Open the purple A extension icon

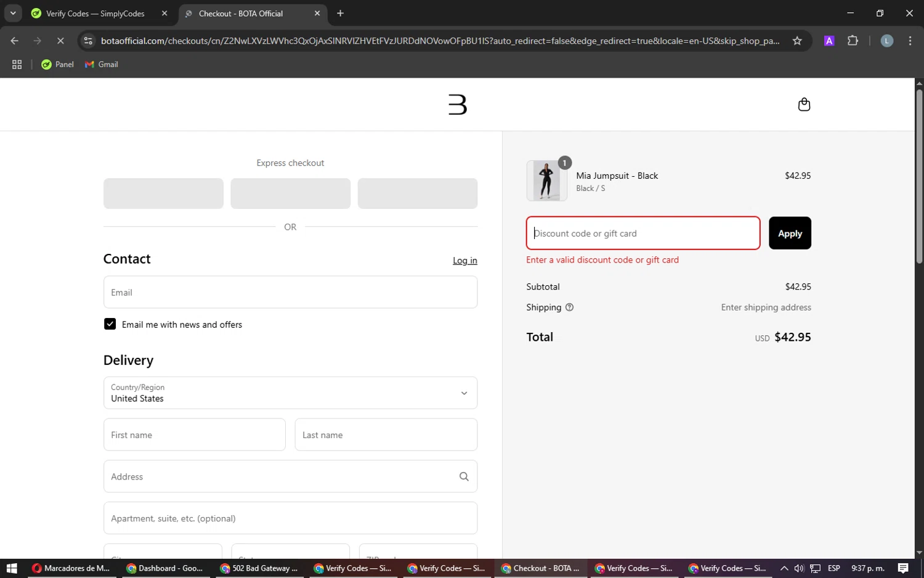tap(829, 41)
